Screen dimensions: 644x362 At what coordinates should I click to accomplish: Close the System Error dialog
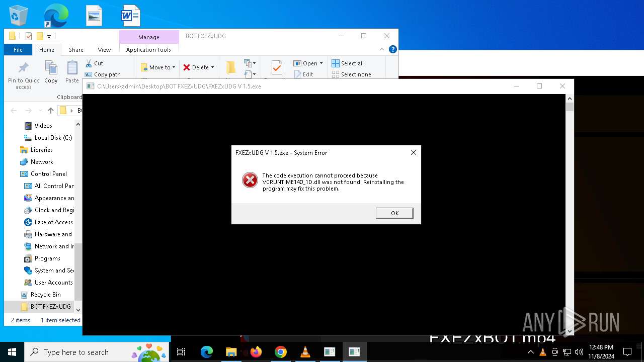click(x=414, y=152)
